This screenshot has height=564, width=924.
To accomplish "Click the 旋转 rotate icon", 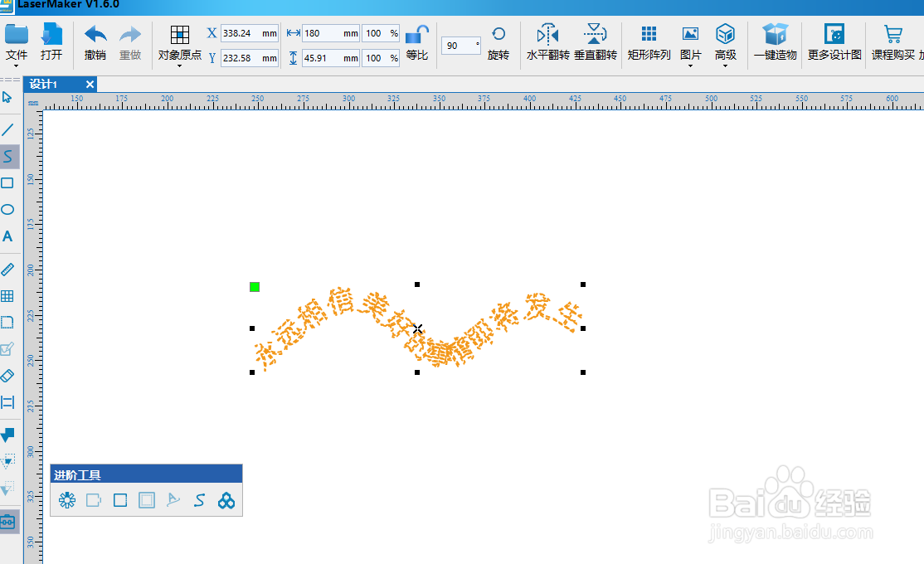I will (x=498, y=34).
